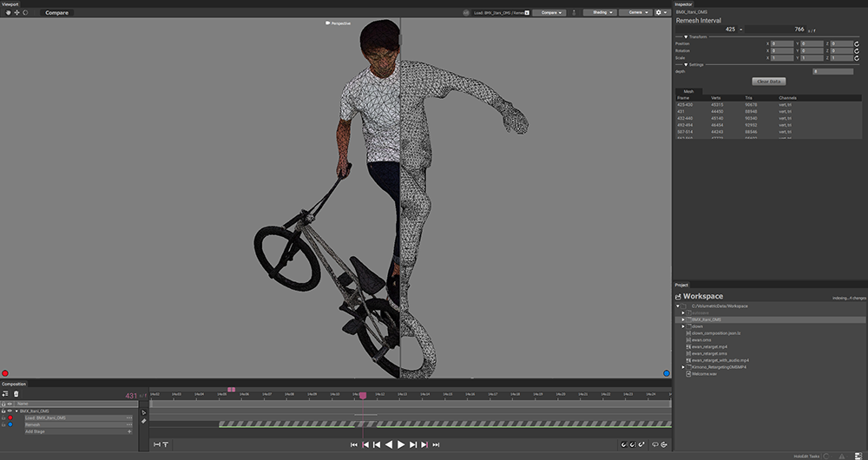This screenshot has height=460, width=868.
Task: Toggle blue compare marker on Remesh stage
Action: tap(10, 424)
